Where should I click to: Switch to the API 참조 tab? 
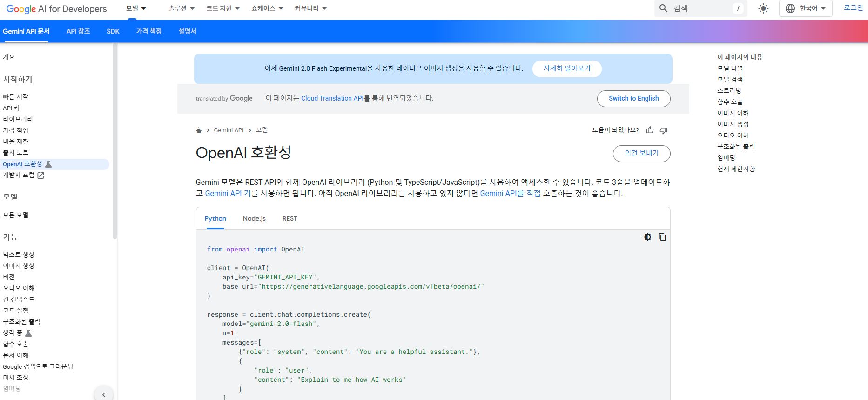(x=78, y=31)
